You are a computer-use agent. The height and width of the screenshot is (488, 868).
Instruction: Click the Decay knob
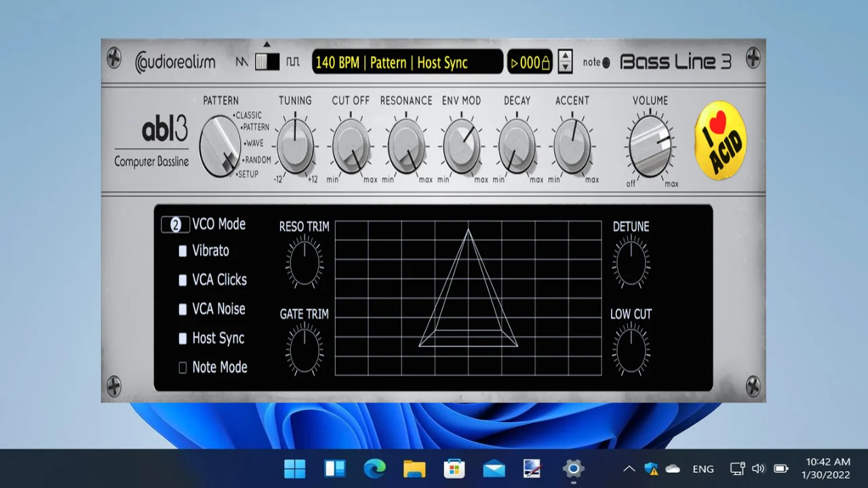pyautogui.click(x=517, y=145)
